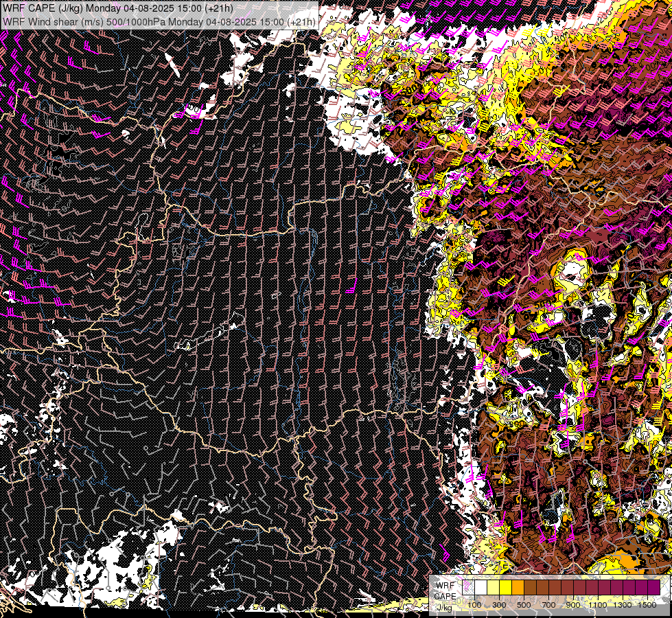This screenshot has height=618, width=672.
Task: Click the legend label CAPE
Action: coord(445,597)
